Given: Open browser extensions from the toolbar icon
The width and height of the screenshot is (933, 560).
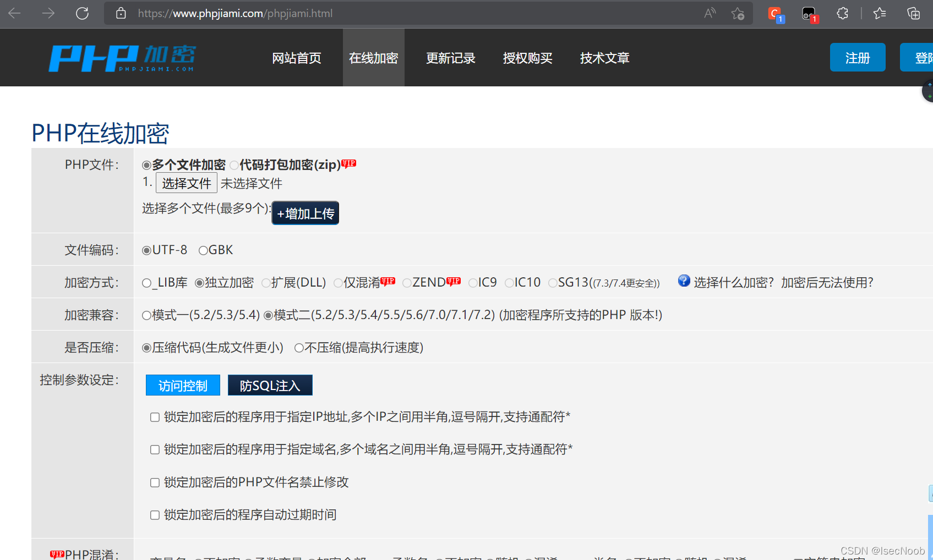Looking at the screenshot, I should click(842, 13).
